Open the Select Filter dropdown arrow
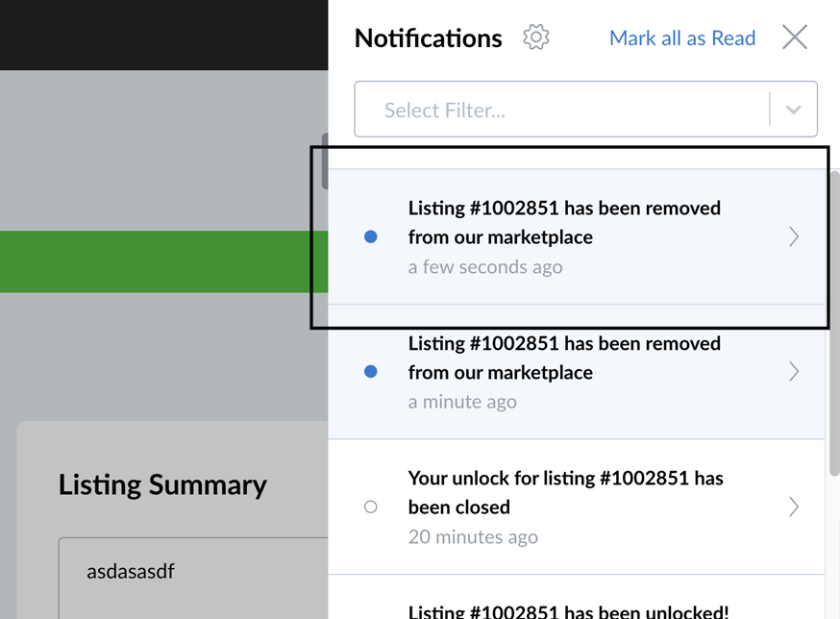 tap(794, 110)
